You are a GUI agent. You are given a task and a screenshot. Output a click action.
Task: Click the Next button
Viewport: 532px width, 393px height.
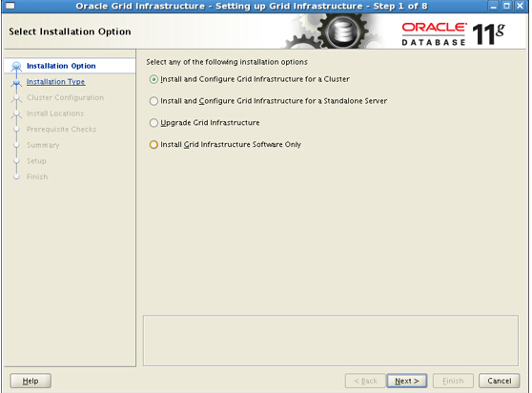point(407,381)
